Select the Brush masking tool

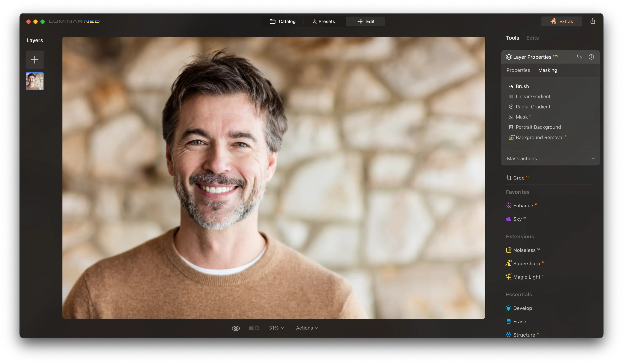[522, 86]
